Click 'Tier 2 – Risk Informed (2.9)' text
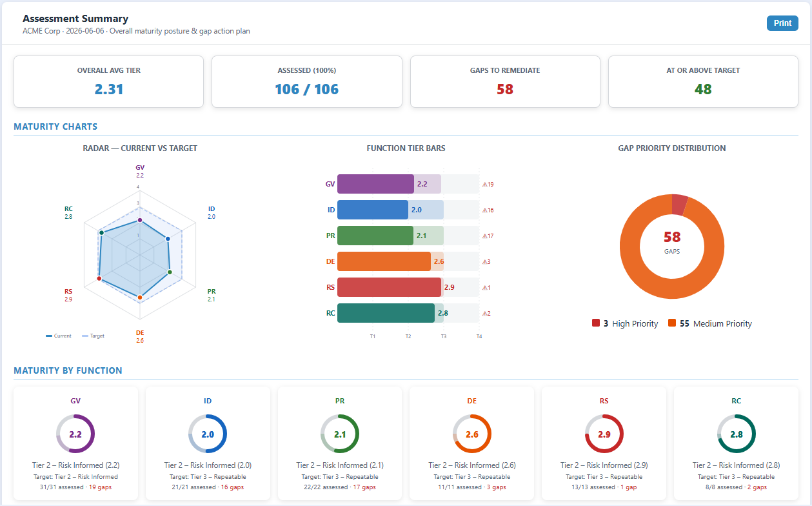 604,465
